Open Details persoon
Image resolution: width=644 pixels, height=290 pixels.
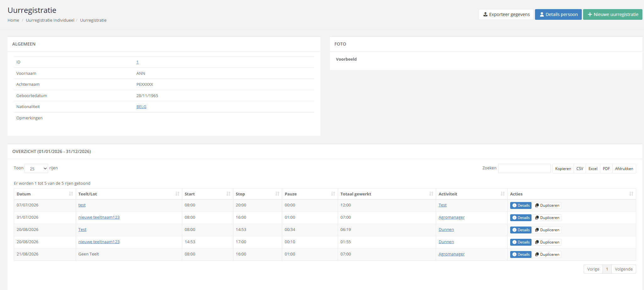point(558,14)
